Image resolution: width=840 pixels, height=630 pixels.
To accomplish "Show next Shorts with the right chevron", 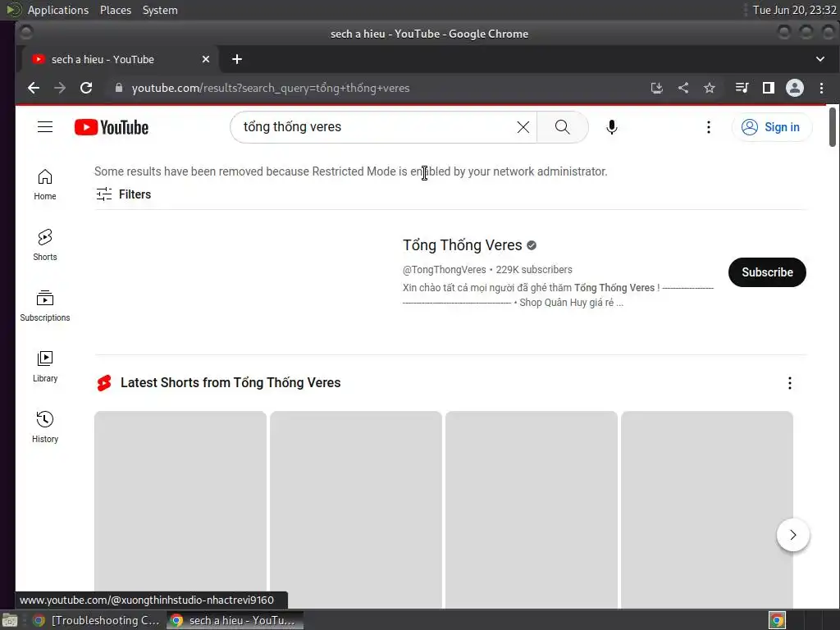I will pyautogui.click(x=793, y=535).
